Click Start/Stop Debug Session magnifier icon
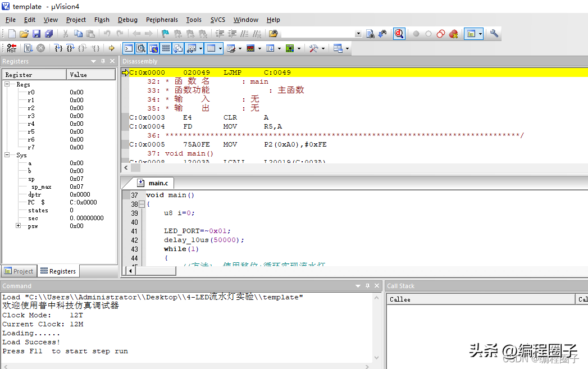 pyautogui.click(x=399, y=34)
